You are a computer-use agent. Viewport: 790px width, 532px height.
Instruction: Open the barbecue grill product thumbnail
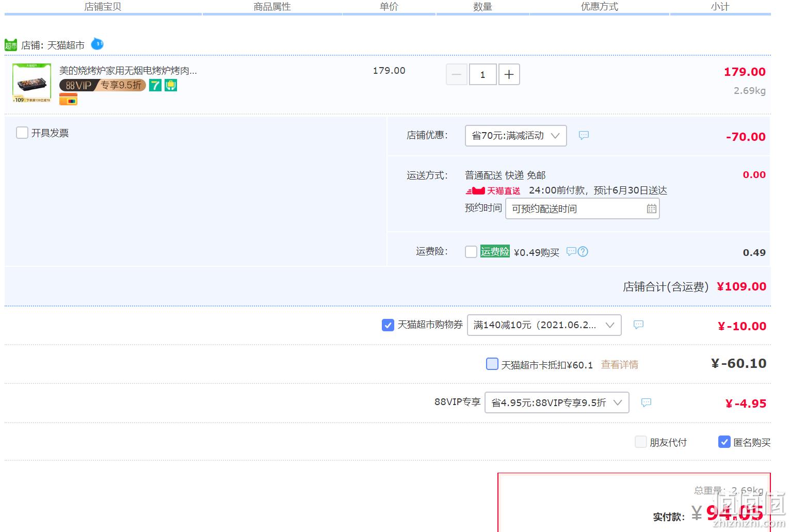(32, 83)
